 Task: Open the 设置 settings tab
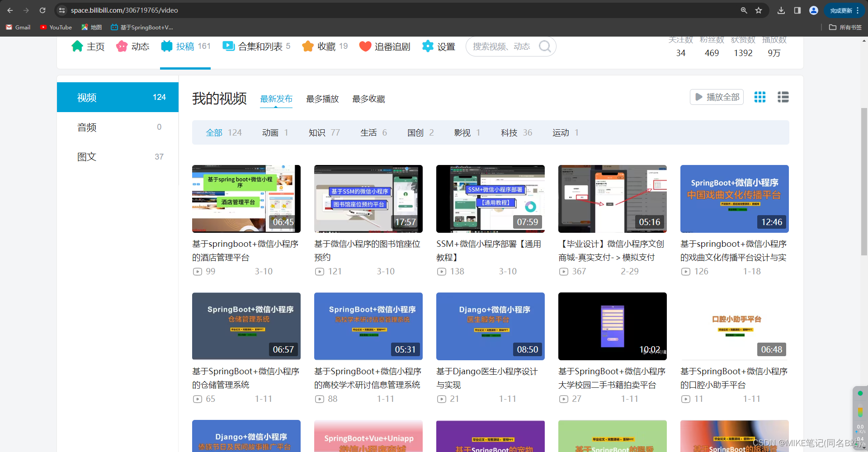[438, 46]
